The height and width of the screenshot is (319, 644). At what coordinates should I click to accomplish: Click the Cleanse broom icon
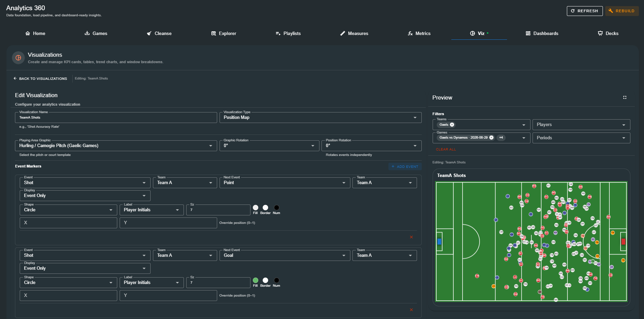tap(149, 33)
